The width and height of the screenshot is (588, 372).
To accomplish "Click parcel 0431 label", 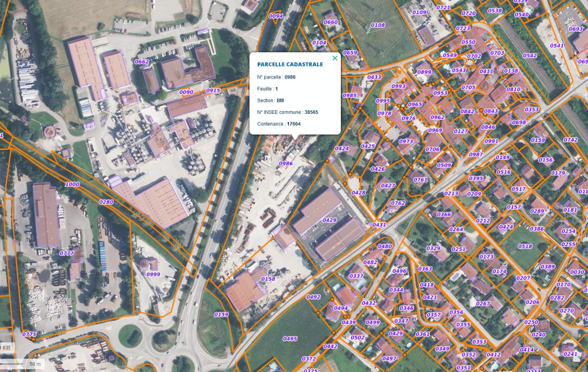I will (x=379, y=225).
